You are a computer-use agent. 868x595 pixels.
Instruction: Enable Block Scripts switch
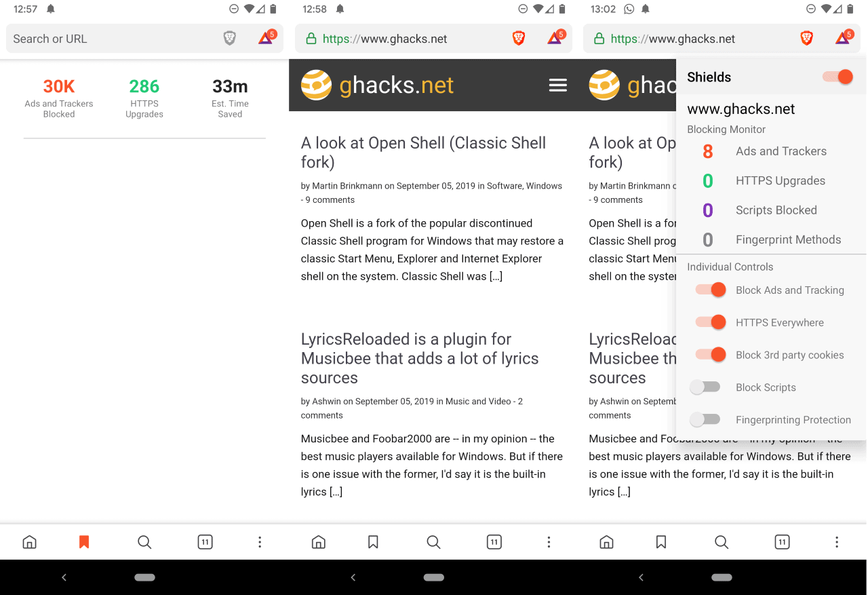tap(705, 387)
